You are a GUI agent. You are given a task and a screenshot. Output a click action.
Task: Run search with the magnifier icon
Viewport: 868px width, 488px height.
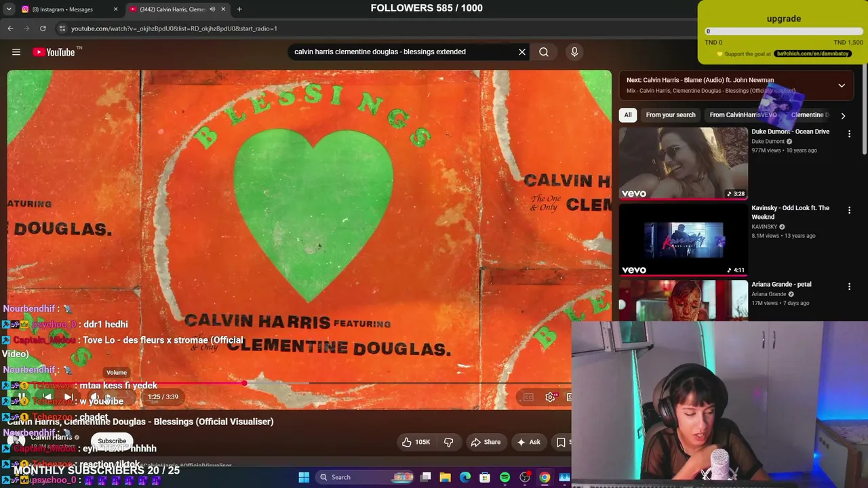(544, 52)
